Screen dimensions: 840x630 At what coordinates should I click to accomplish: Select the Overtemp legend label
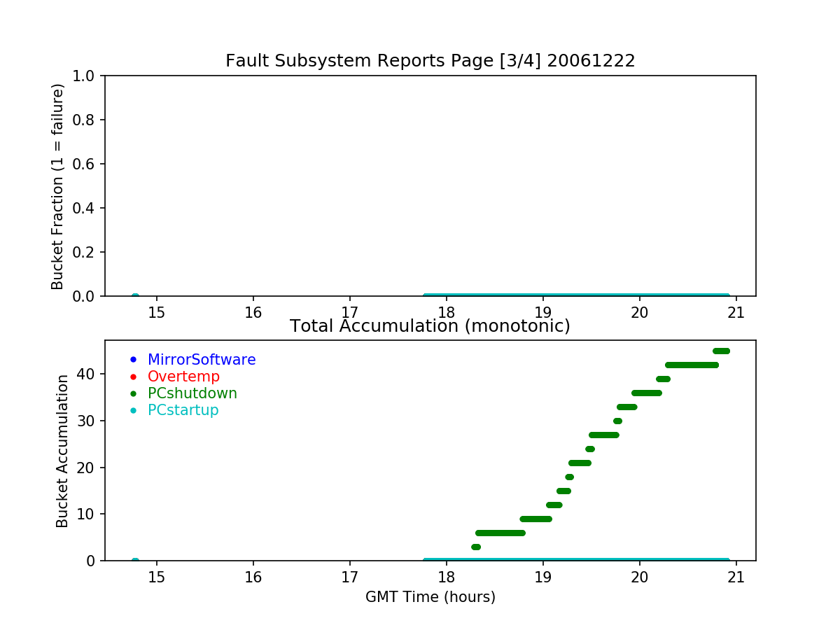click(x=183, y=377)
